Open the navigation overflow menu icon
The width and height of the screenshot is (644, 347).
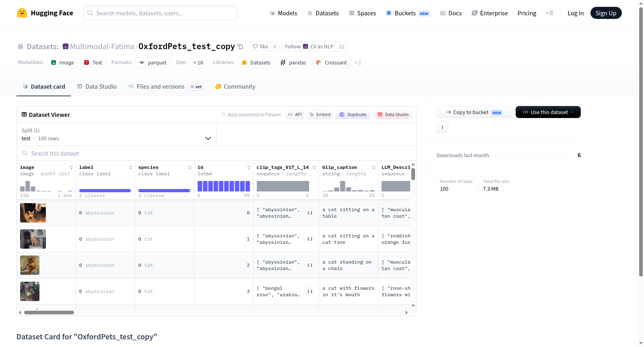(x=549, y=13)
